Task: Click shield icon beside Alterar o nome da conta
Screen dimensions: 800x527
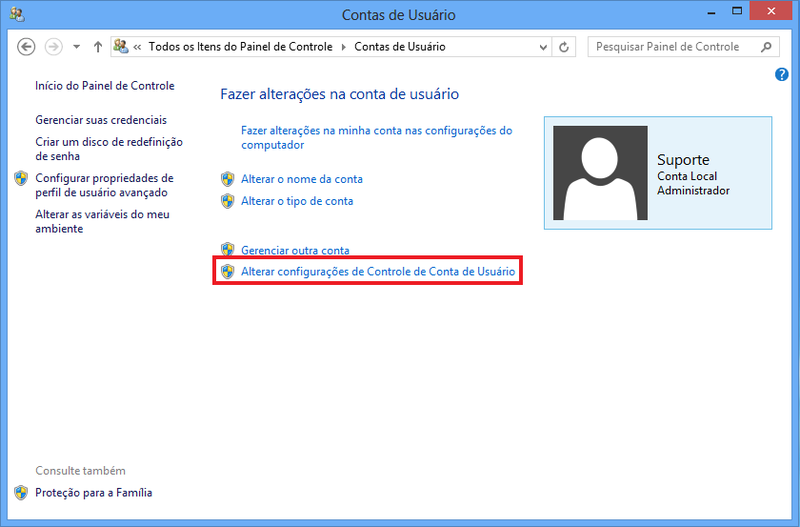Action: tap(228, 179)
